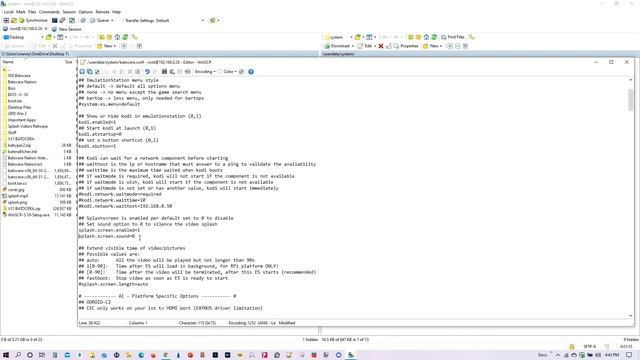
Task: Open the Commands menu
Action: (49, 12)
